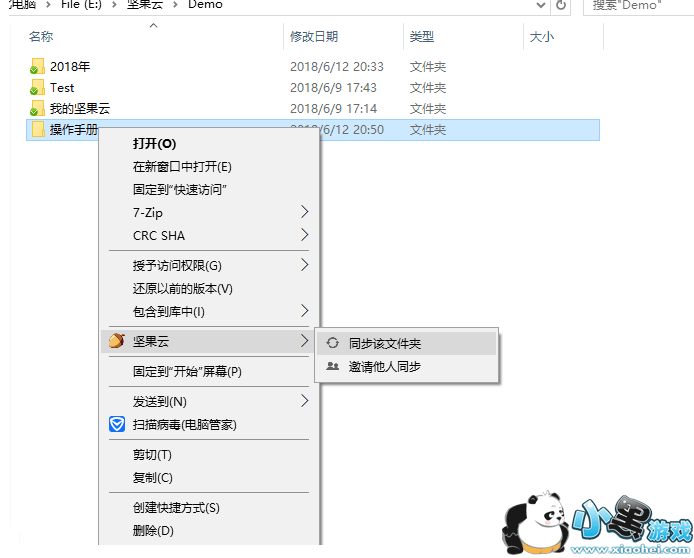
Task: Click date 2018/6/12 20:33
Action: [x=336, y=66]
